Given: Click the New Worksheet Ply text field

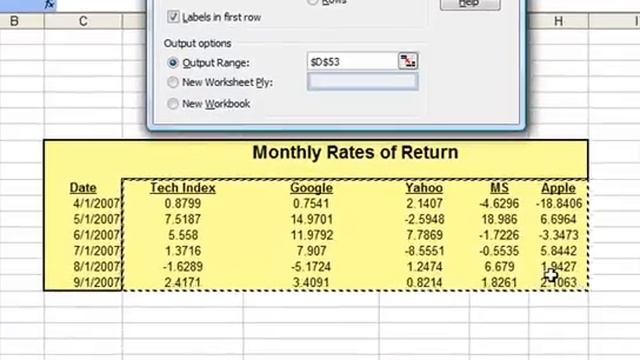Looking at the screenshot, I should pyautogui.click(x=363, y=82).
